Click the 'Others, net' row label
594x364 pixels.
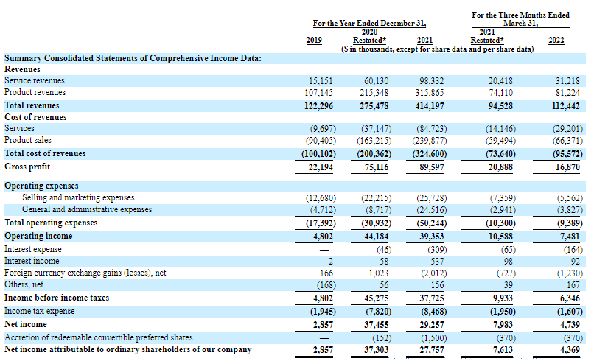pyautogui.click(x=24, y=284)
